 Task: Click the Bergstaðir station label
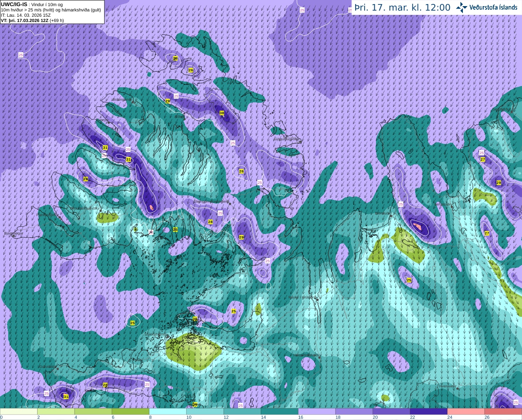click(444, 204)
